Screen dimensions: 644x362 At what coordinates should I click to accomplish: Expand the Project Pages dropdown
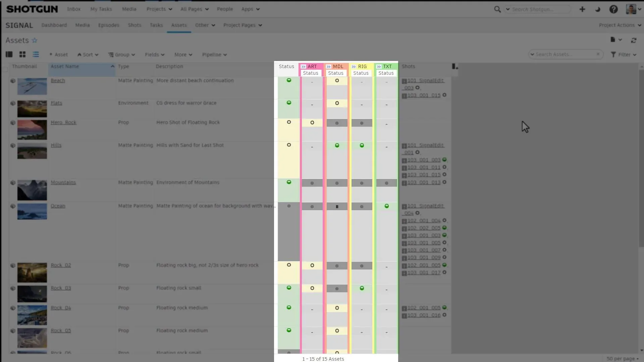pyautogui.click(x=243, y=25)
